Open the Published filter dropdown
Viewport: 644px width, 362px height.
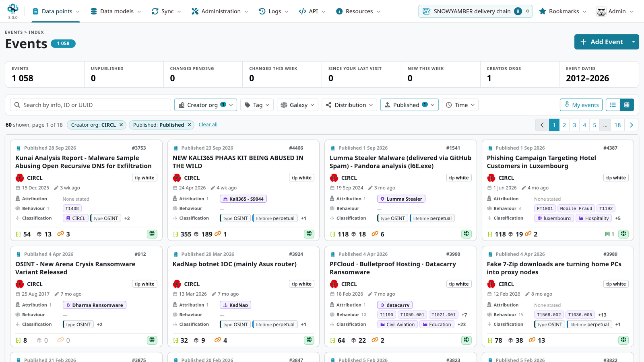pos(409,105)
